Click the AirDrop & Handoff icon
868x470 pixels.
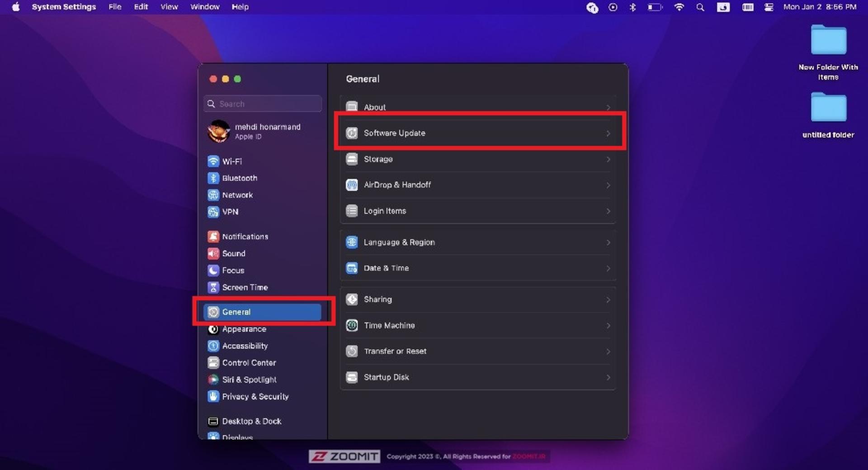(x=352, y=185)
